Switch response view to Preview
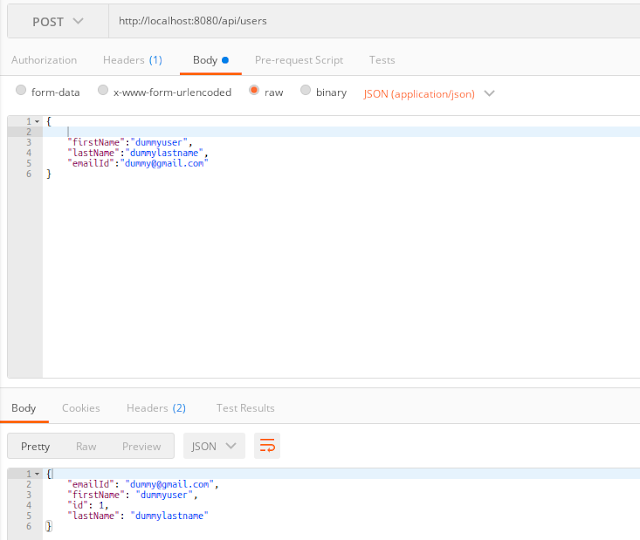640x540 pixels. [141, 446]
